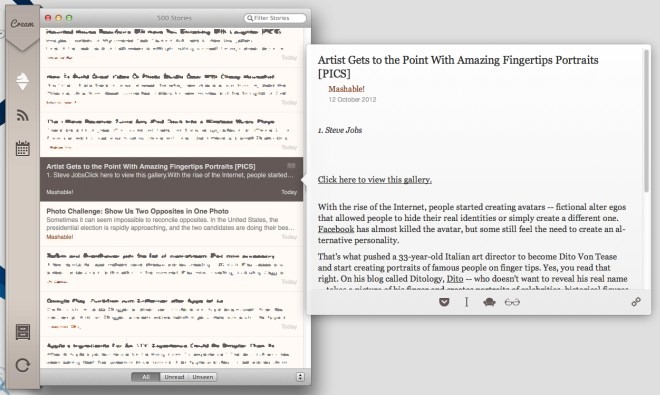Open the sort stepper dropdown in bottom bar
Viewport: 660px width, 395px height.
(300, 377)
